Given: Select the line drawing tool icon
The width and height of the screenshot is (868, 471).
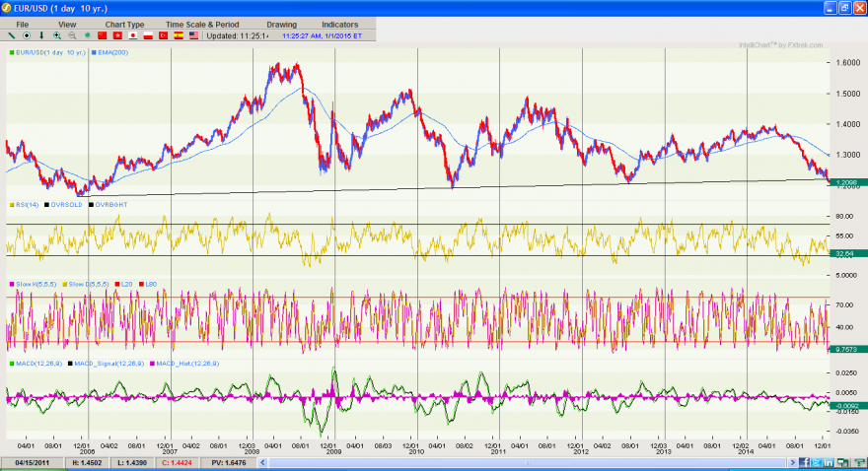Looking at the screenshot, I should tap(11, 35).
